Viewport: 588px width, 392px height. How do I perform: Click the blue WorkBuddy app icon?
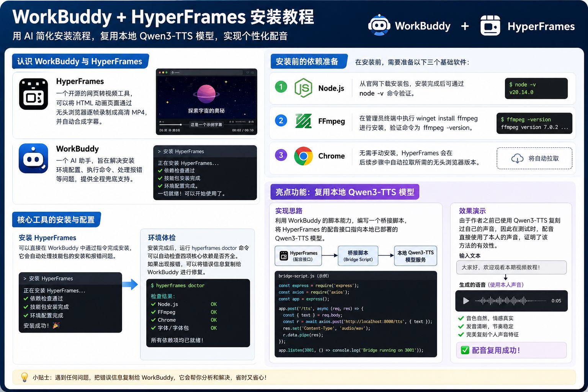click(34, 158)
